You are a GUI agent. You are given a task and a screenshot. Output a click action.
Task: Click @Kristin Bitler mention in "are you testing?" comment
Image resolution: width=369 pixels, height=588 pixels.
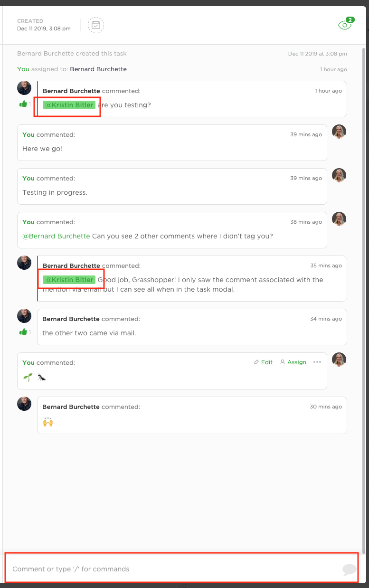[69, 105]
